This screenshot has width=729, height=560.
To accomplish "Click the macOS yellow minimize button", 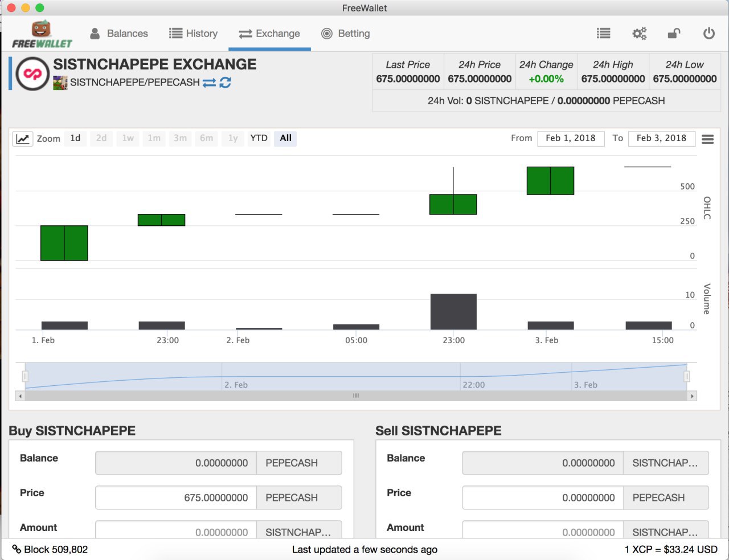I will coord(25,7).
